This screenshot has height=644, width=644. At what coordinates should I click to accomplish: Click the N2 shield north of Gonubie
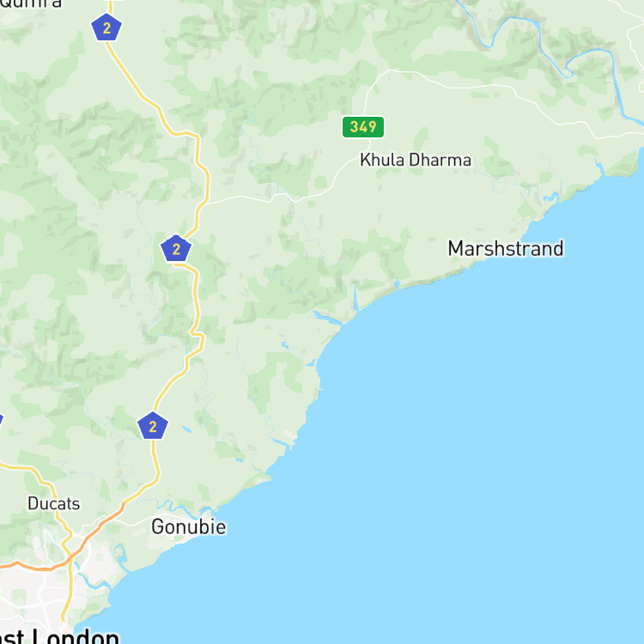click(153, 426)
